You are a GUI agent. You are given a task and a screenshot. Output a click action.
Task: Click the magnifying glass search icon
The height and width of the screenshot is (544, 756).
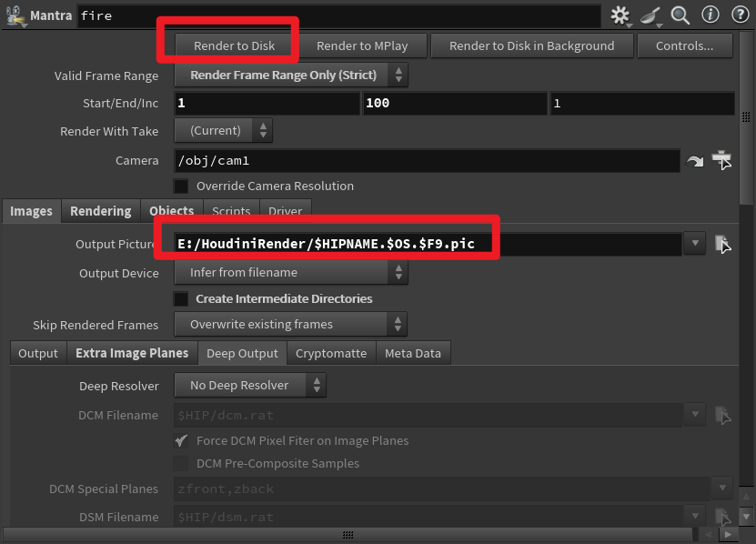(679, 15)
